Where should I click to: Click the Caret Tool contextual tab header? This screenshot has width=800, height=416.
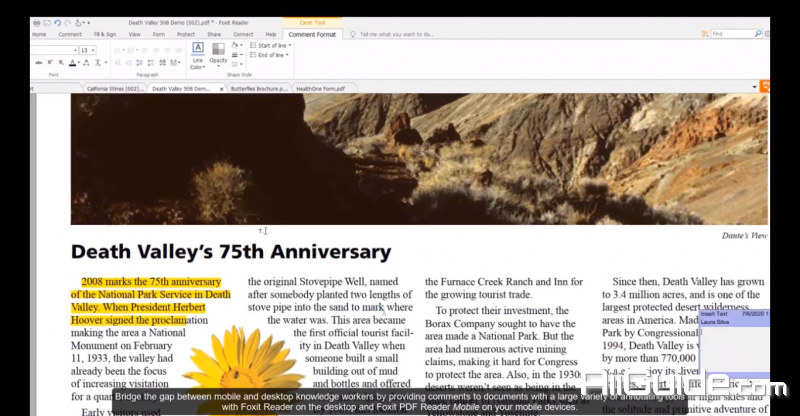pyautogui.click(x=312, y=22)
